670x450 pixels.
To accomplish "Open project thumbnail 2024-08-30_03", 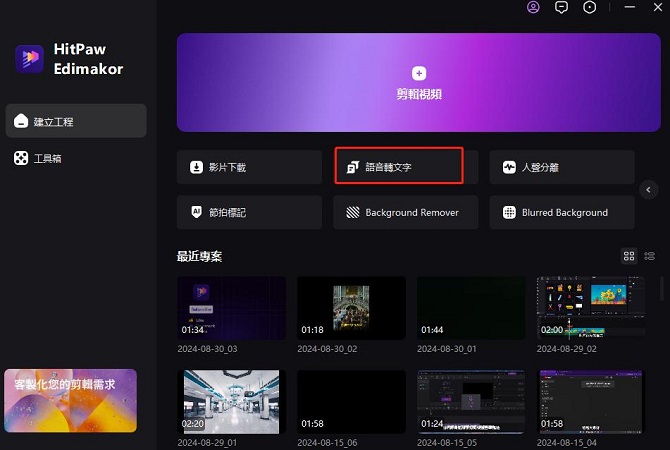I will [x=231, y=309].
